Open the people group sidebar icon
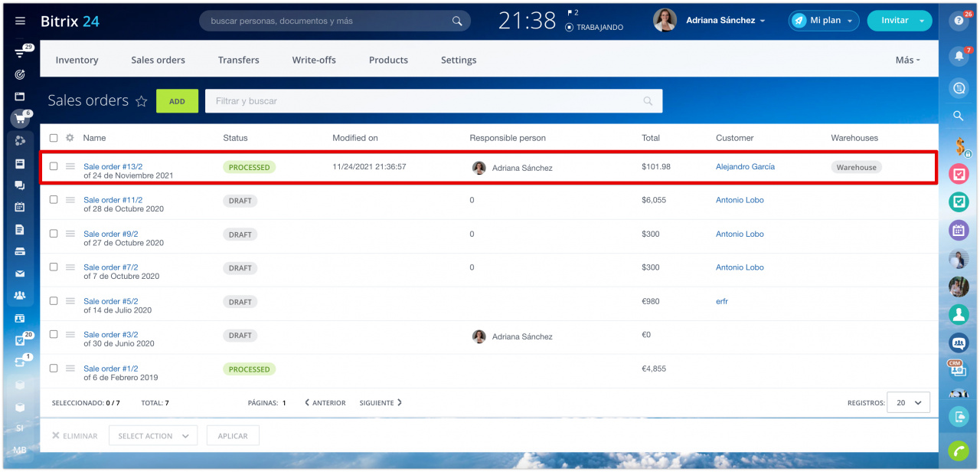The image size is (980, 472). point(20,295)
